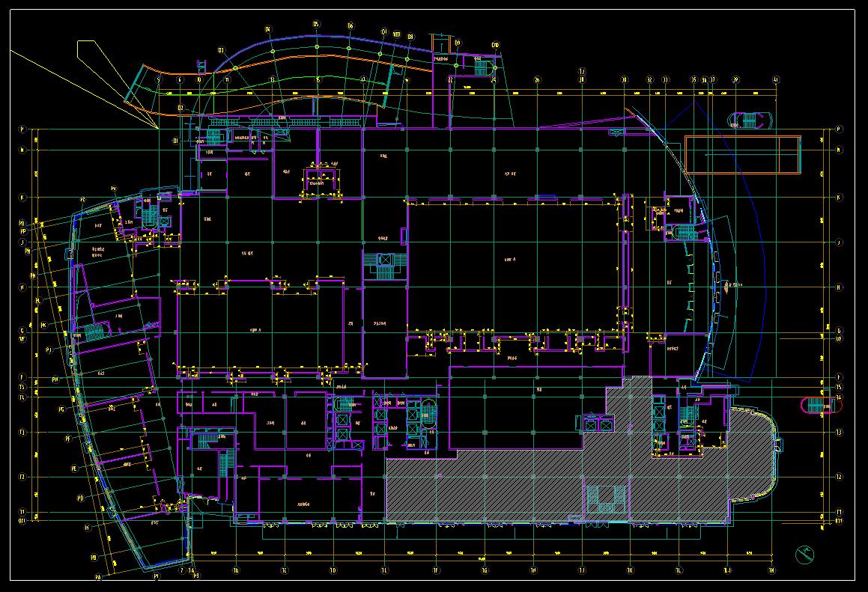Click bottom axis bubble 1B

coord(236,570)
